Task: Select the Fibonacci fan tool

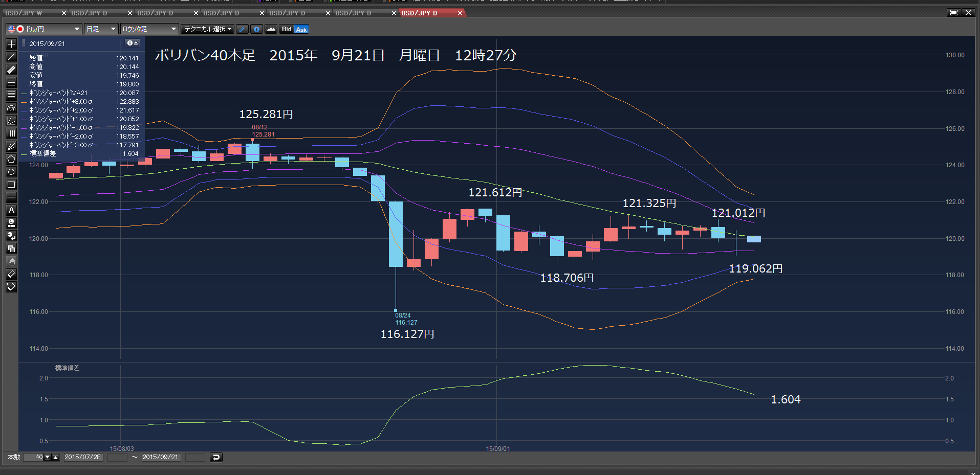Action: coord(11,121)
